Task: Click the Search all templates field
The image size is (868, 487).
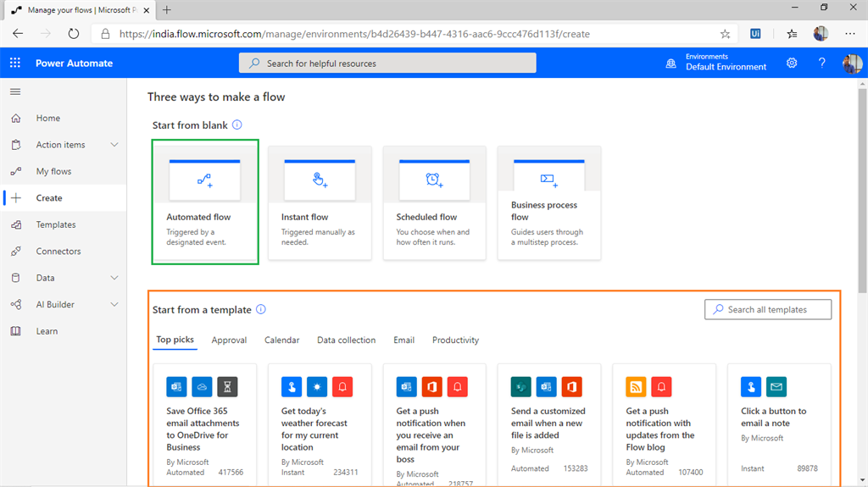Action: point(768,309)
